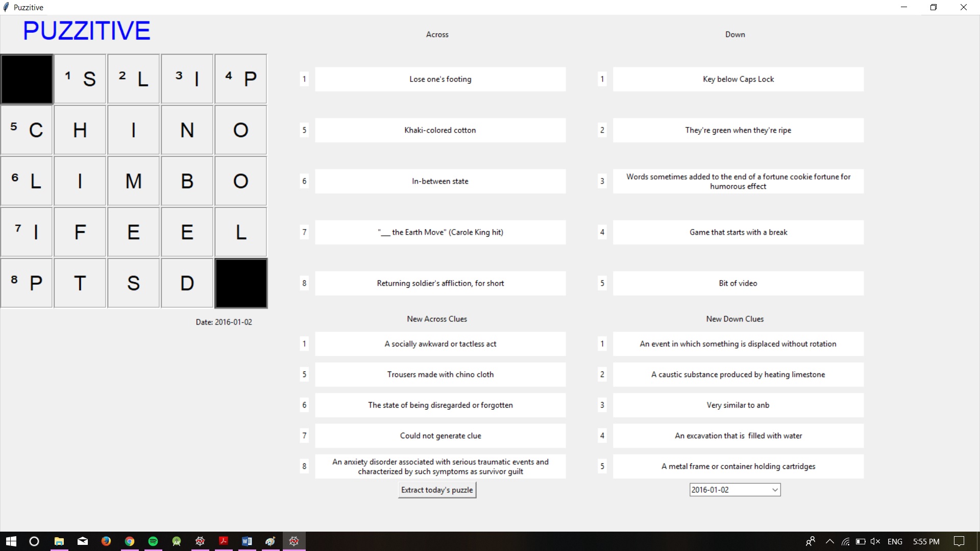The width and height of the screenshot is (980, 551).
Task: Click the ENG language indicator
Action: tap(895, 541)
